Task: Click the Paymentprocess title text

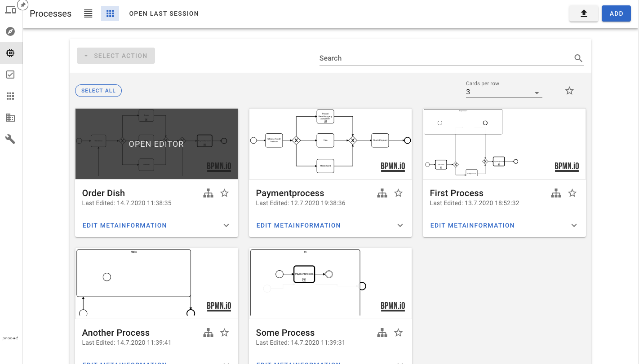Action: click(290, 193)
